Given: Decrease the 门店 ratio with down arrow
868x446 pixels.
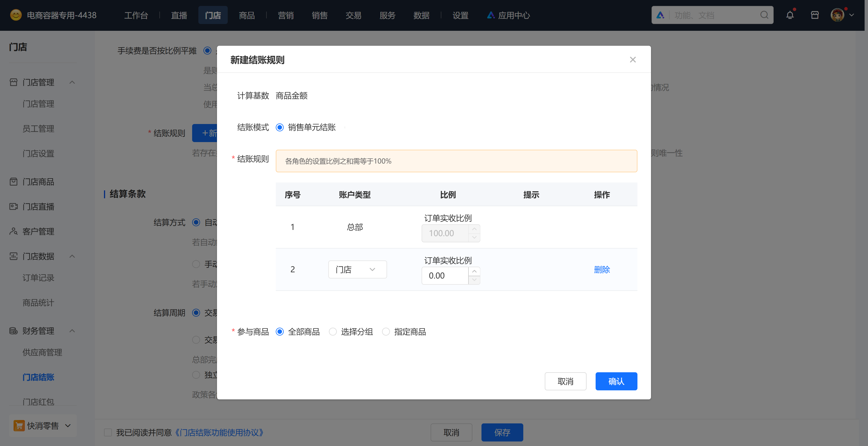Looking at the screenshot, I should click(x=474, y=280).
